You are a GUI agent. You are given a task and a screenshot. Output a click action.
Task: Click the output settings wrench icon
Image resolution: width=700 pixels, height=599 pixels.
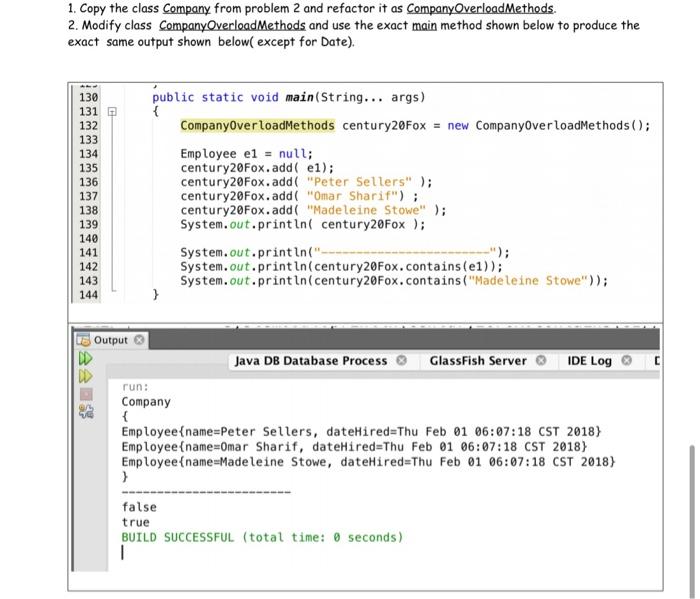point(86,411)
